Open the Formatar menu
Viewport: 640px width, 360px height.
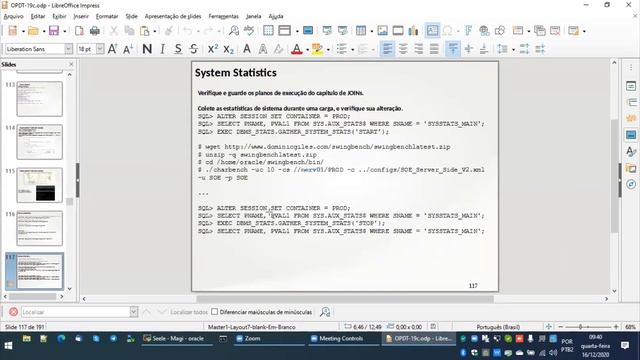[x=107, y=16]
